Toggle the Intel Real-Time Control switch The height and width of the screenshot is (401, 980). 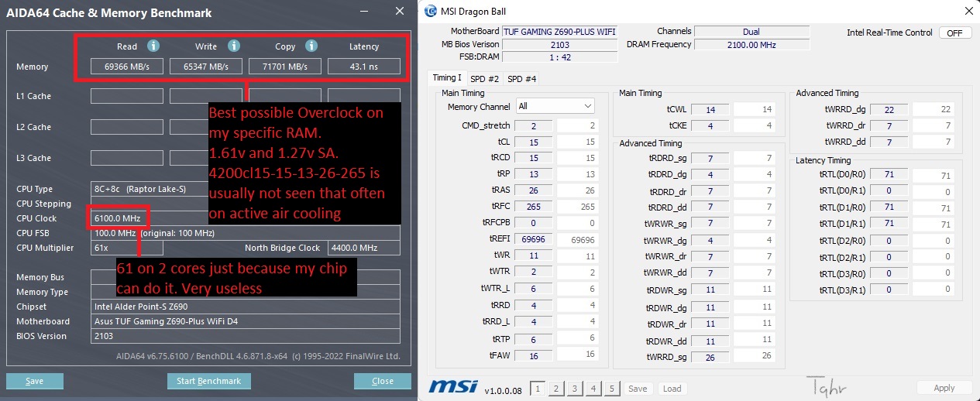[x=954, y=33]
